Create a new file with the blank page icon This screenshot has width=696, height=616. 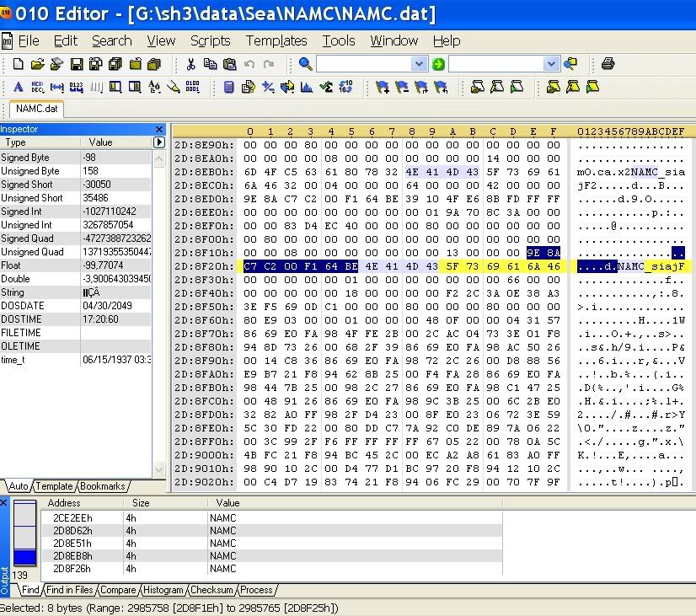pyautogui.click(x=19, y=64)
